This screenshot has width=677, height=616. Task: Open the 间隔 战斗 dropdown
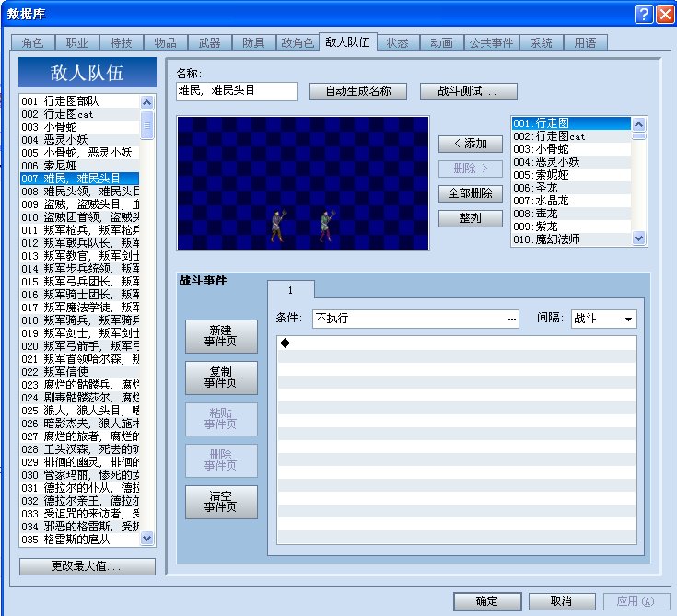(x=603, y=319)
